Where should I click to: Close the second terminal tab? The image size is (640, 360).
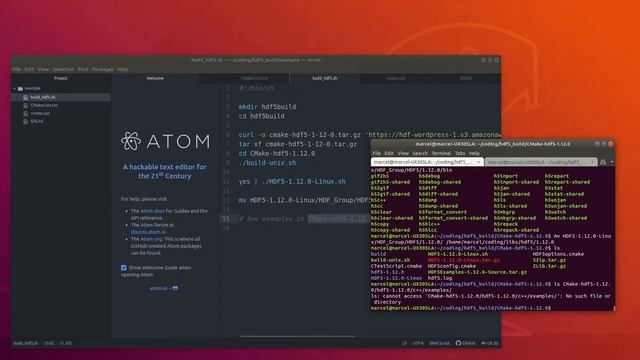click(x=592, y=162)
